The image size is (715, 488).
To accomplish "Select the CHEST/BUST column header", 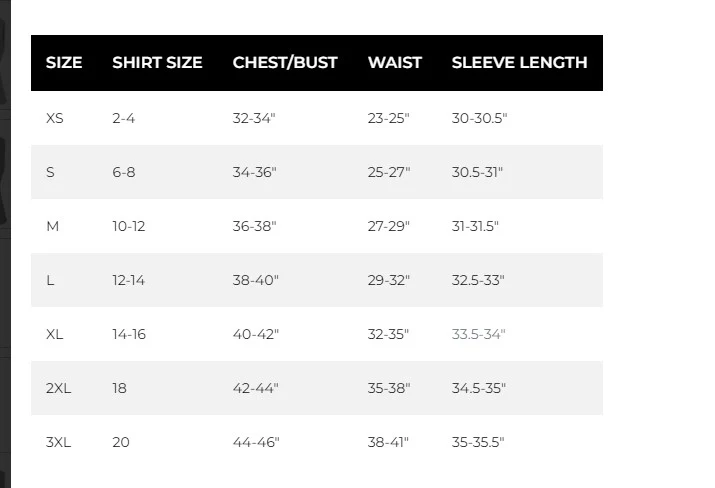I will (x=285, y=62).
